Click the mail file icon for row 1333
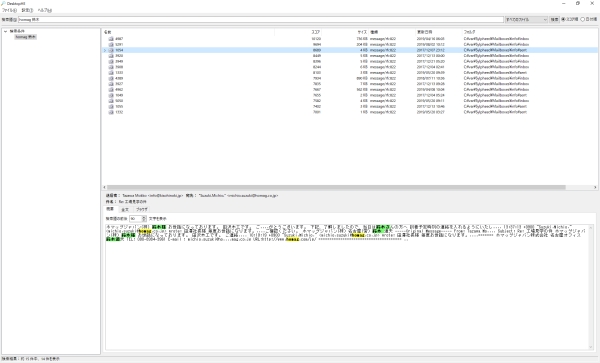This screenshot has height=363, width=600. (x=111, y=73)
